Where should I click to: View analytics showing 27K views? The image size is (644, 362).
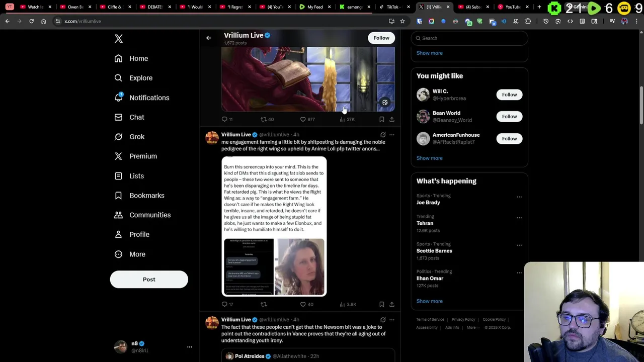click(x=347, y=120)
